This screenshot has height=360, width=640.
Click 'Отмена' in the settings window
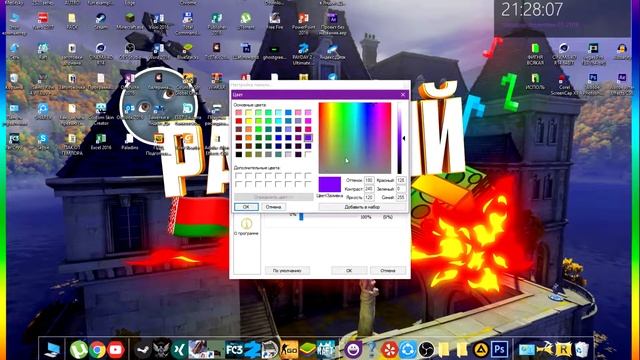coord(388,270)
